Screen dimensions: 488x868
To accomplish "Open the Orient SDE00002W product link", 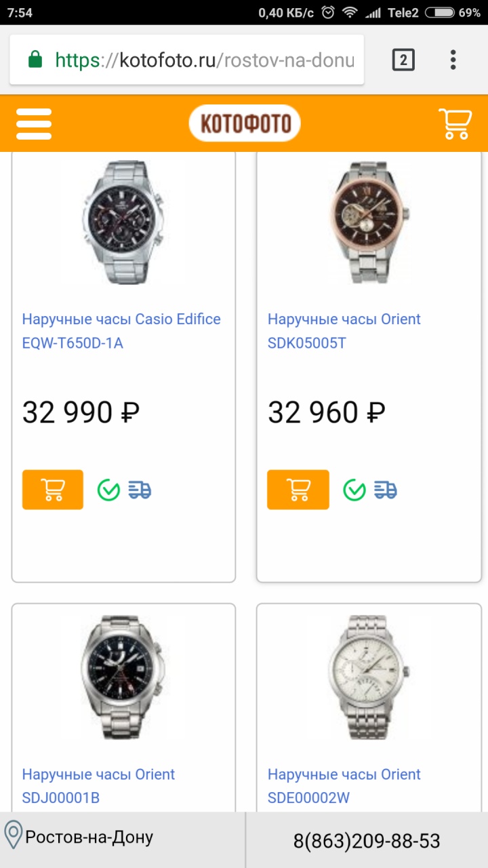I will click(344, 786).
